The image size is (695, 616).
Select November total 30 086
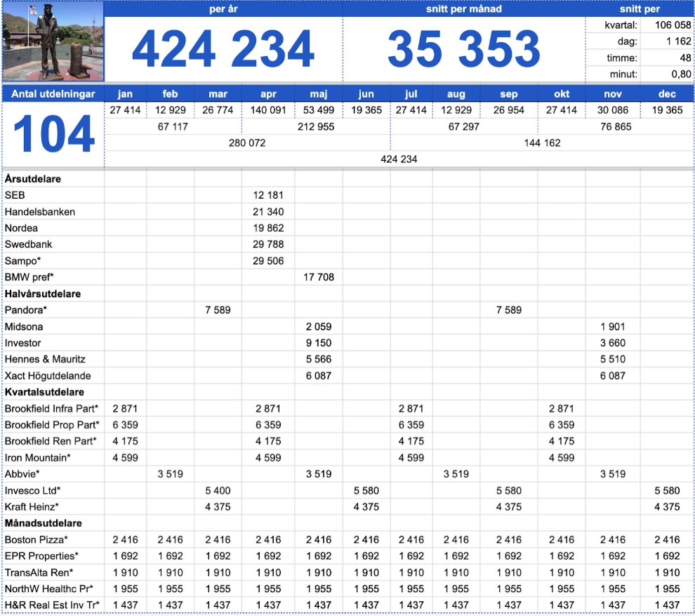(x=613, y=110)
